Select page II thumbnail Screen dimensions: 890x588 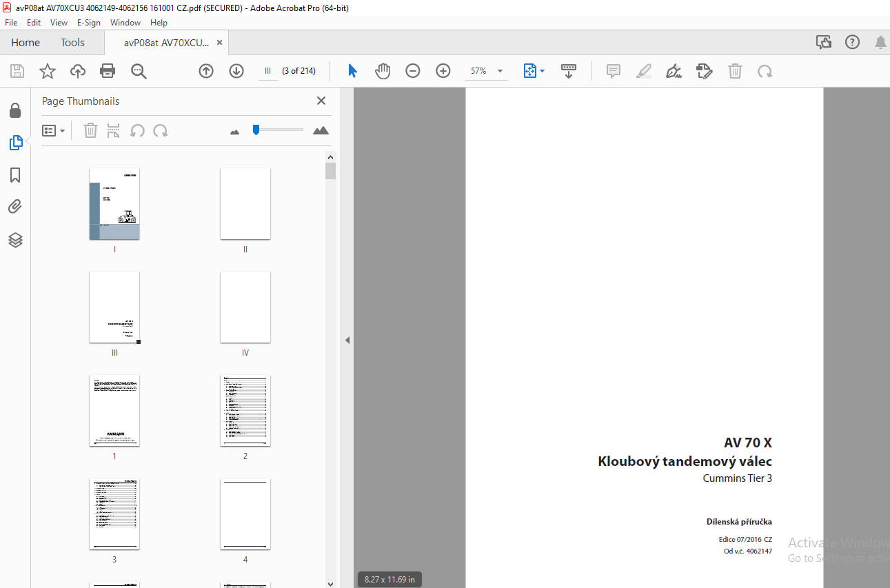pyautogui.click(x=245, y=204)
